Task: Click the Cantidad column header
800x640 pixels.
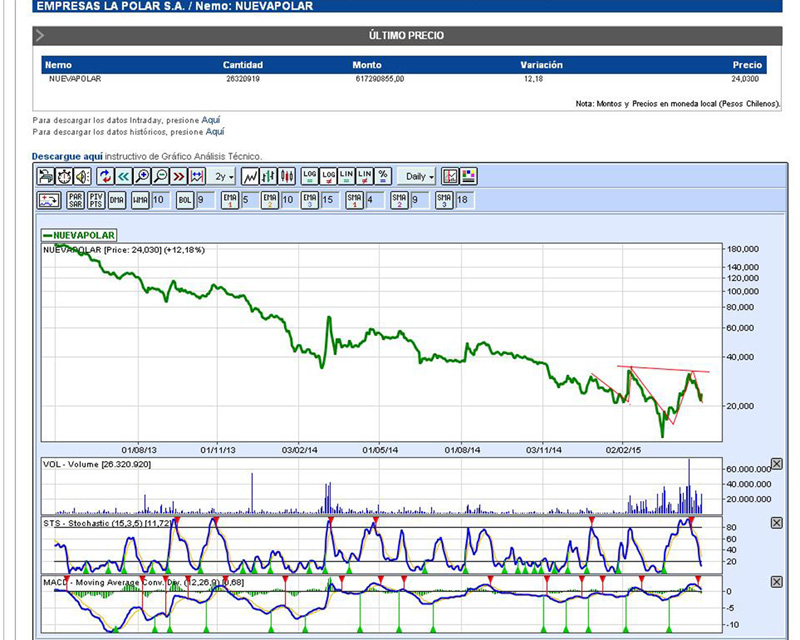Action: [x=243, y=65]
